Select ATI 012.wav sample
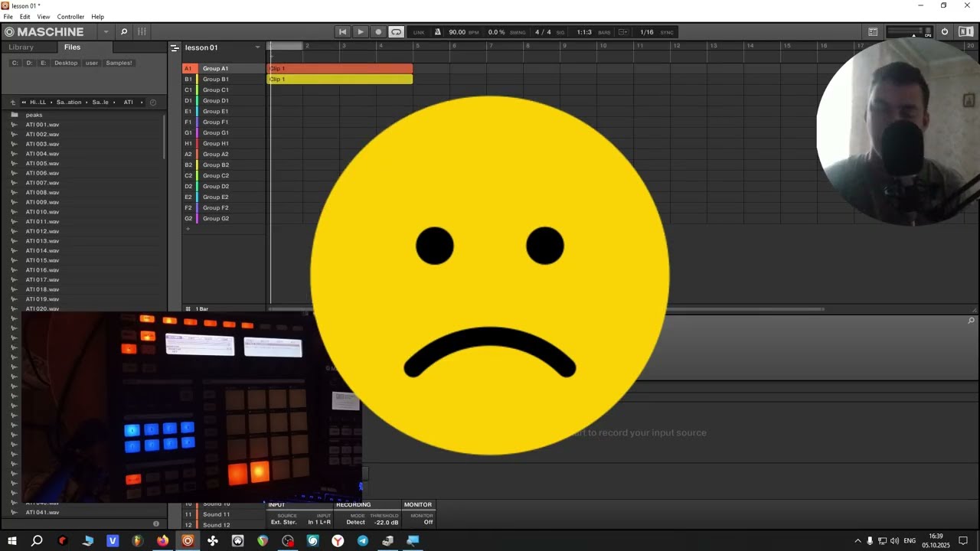The image size is (980, 551). pos(42,231)
